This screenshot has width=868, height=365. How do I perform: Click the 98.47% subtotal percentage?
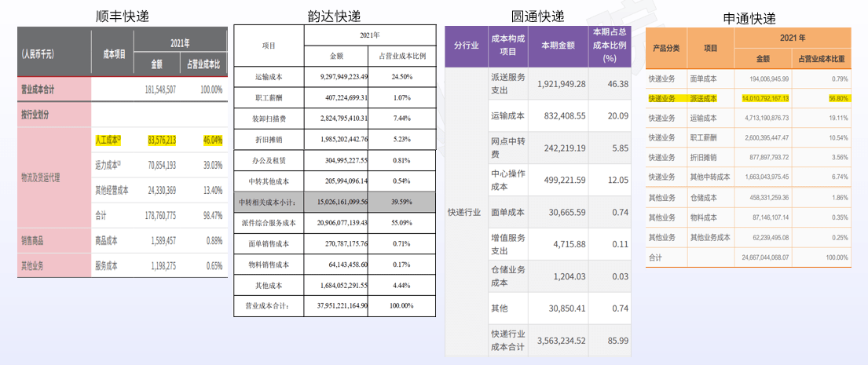click(213, 216)
